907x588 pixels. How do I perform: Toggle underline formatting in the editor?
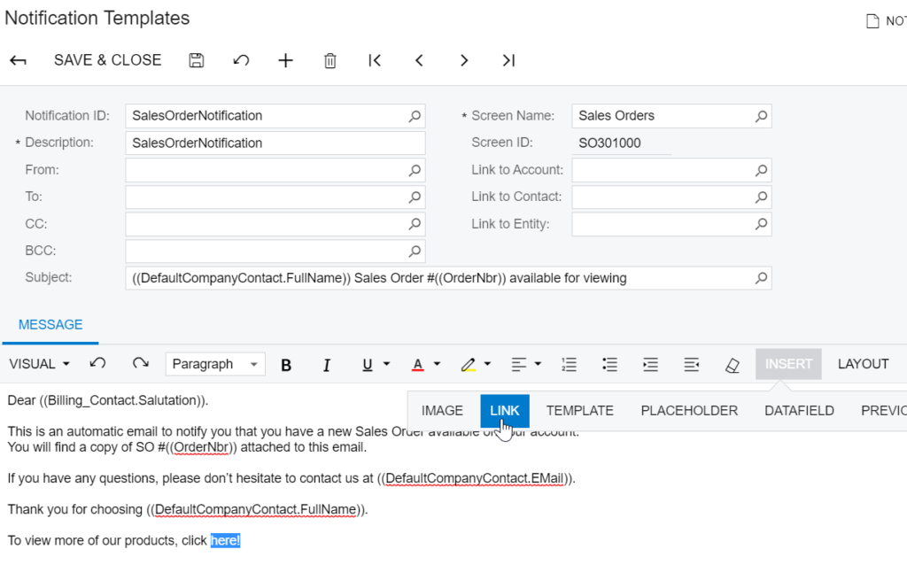point(365,364)
